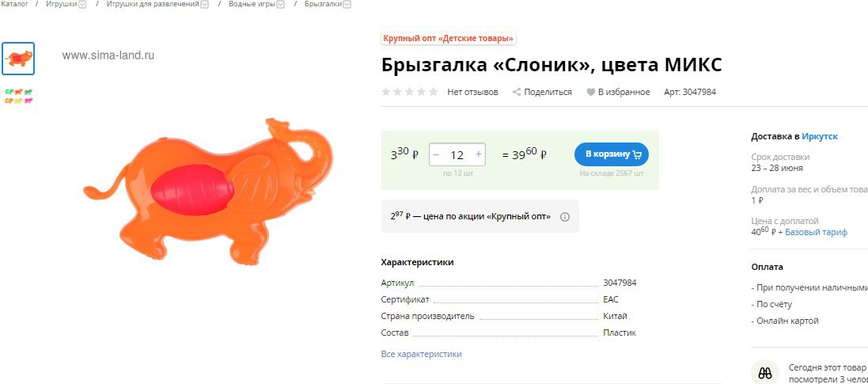Image resolution: width=868 pixels, height=384 pixels.
Task: Click the share icon next to Поделиться
Action: point(517,92)
